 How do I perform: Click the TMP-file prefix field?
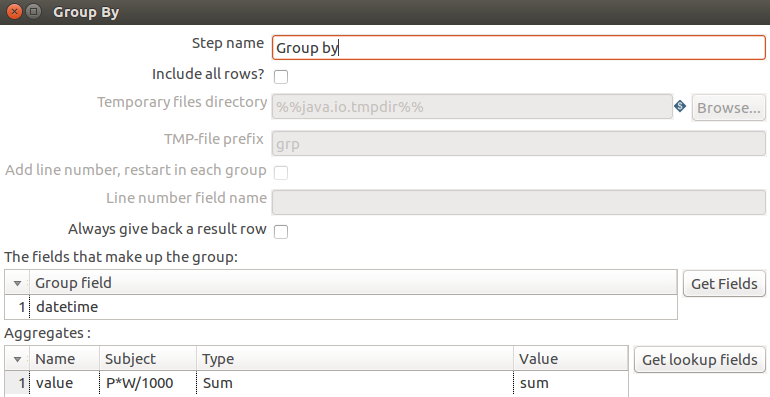519,143
